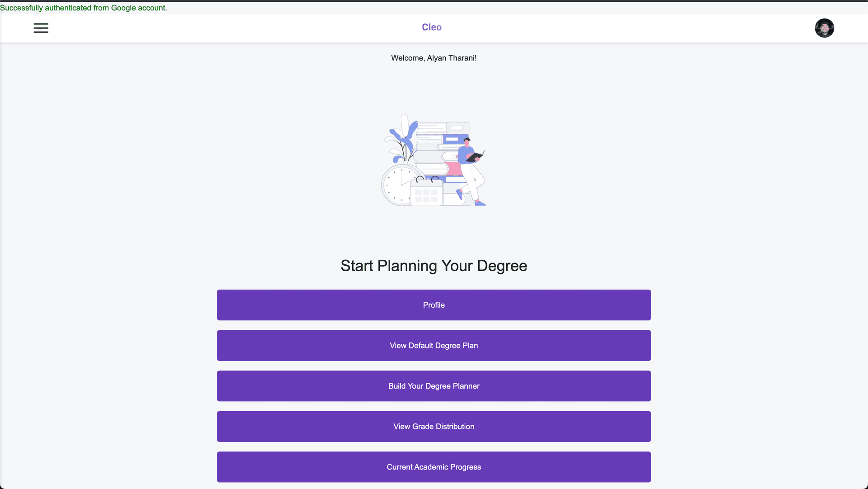Open View Grade Distribution
The image size is (868, 489).
coord(434,426)
